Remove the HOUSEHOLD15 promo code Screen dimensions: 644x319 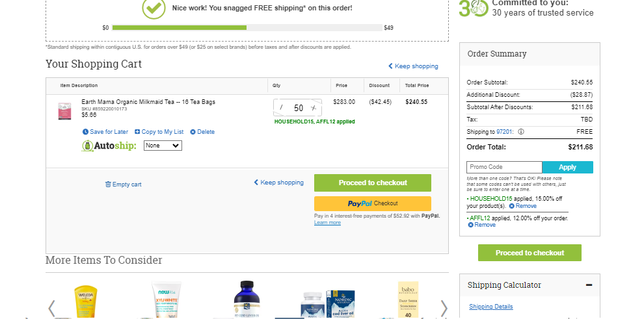coord(523,206)
